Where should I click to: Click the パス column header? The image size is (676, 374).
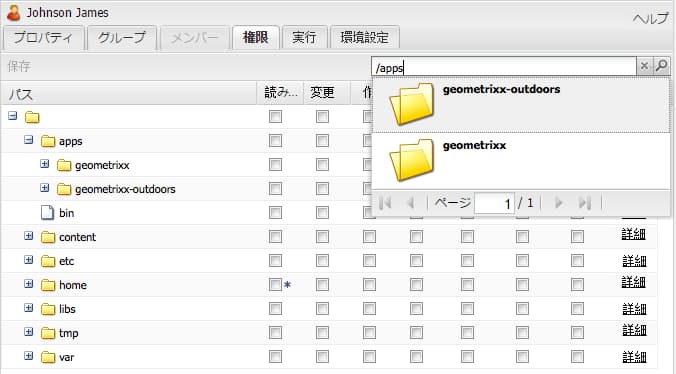click(x=129, y=94)
